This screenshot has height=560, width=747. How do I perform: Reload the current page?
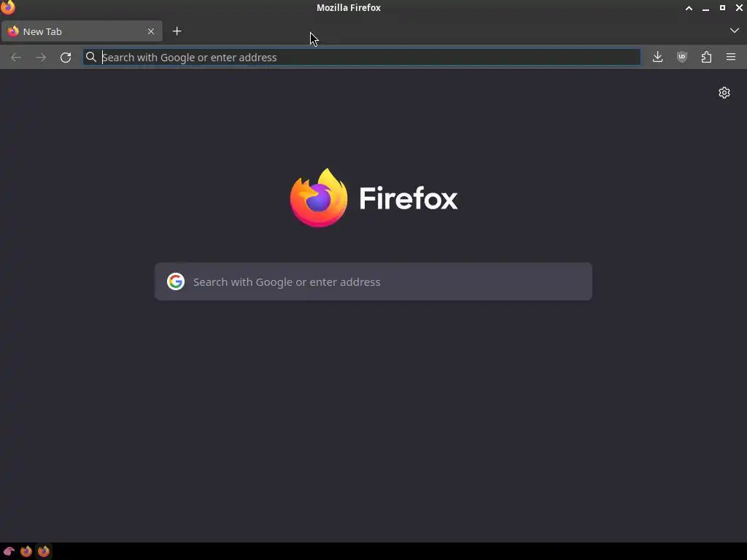tap(66, 57)
